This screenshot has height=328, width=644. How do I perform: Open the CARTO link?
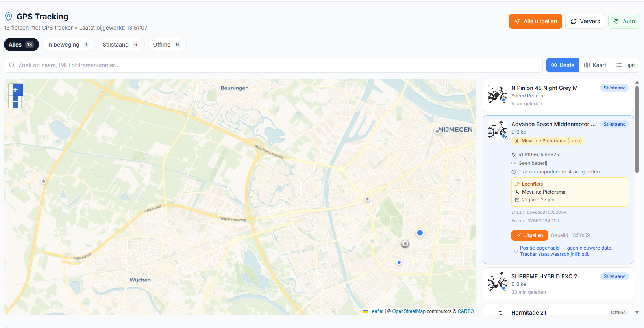(466, 311)
